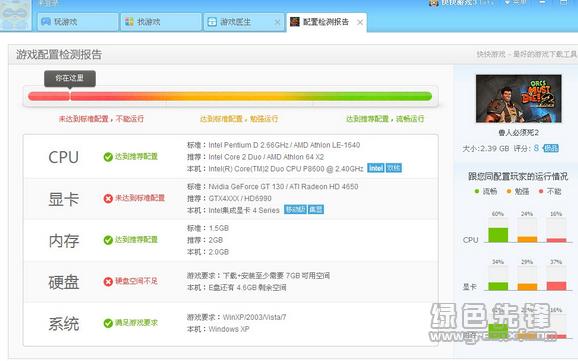Click the 未达到标准配置 status in 显卡 row
Viewport: 578px width, 361px height.
point(140,198)
